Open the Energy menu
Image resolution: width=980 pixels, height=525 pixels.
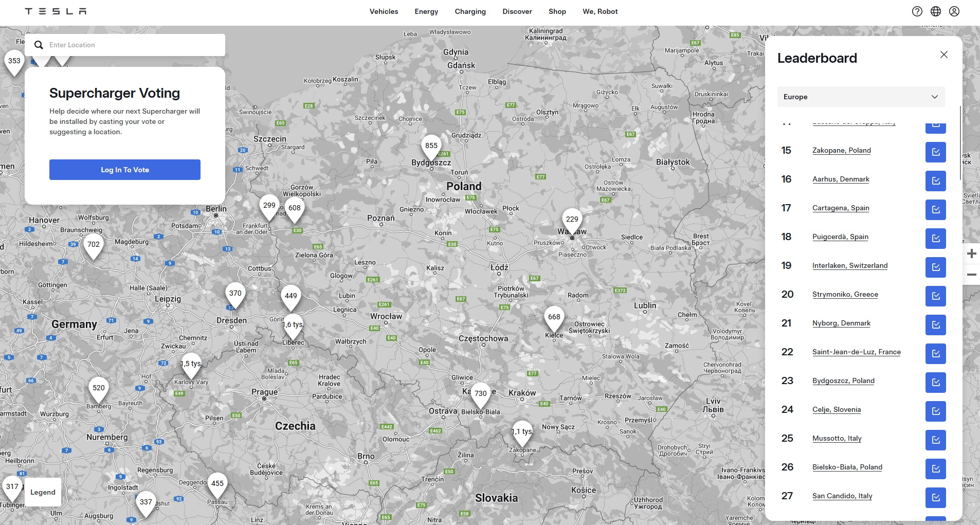pos(426,11)
